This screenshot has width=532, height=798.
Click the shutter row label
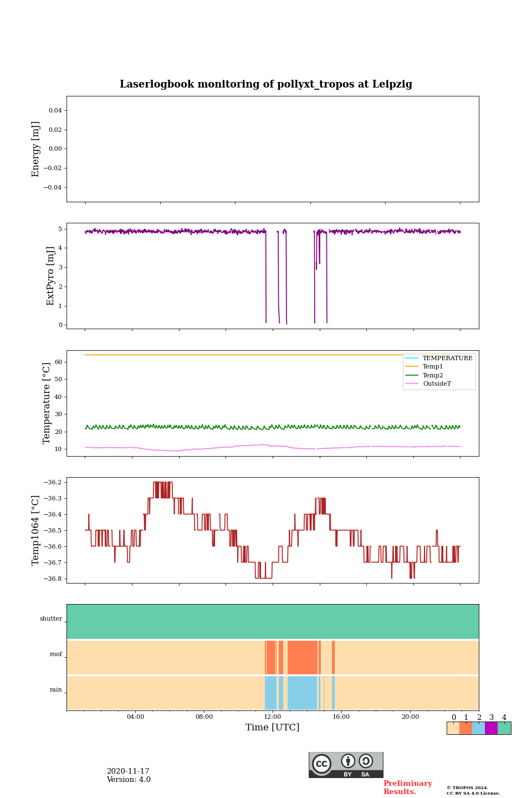tap(51, 618)
